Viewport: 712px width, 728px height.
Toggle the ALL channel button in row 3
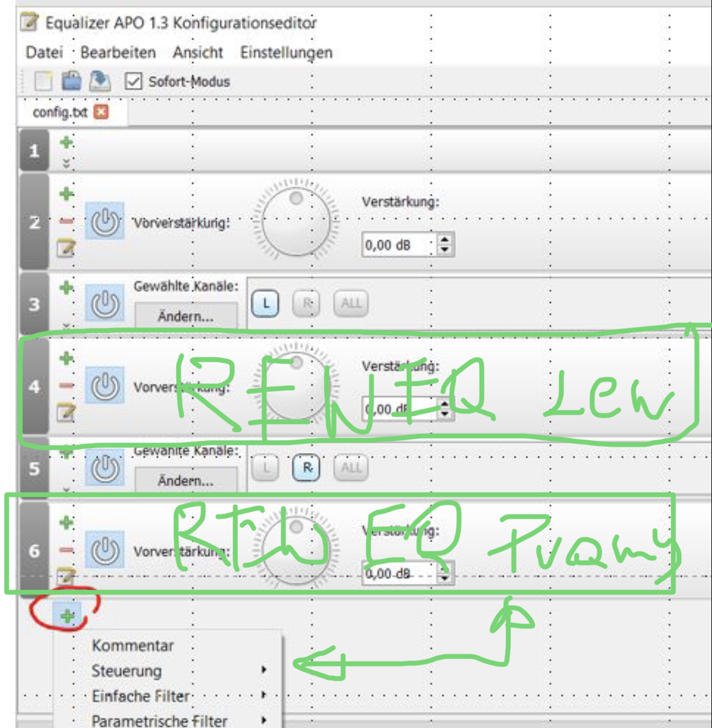pyautogui.click(x=351, y=303)
